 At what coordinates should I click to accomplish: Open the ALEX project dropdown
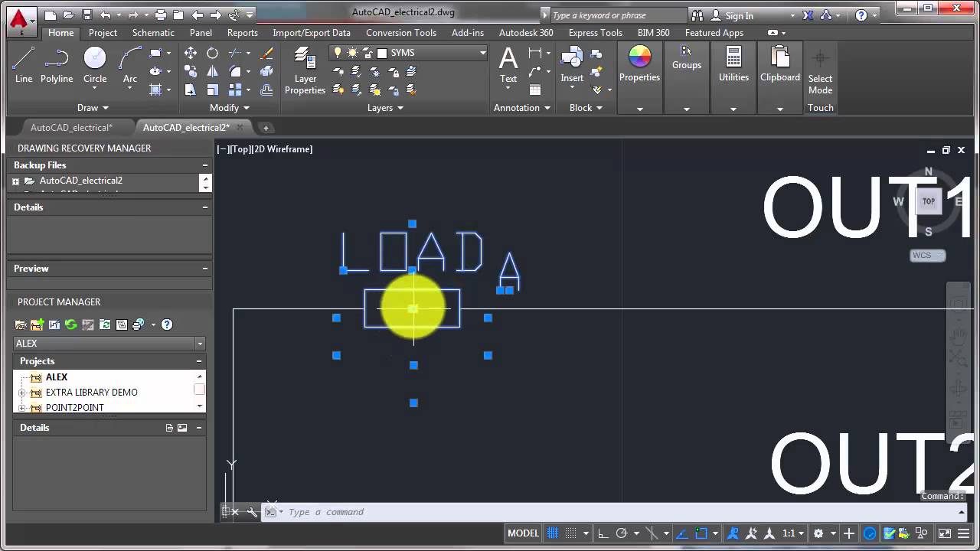pyautogui.click(x=200, y=344)
